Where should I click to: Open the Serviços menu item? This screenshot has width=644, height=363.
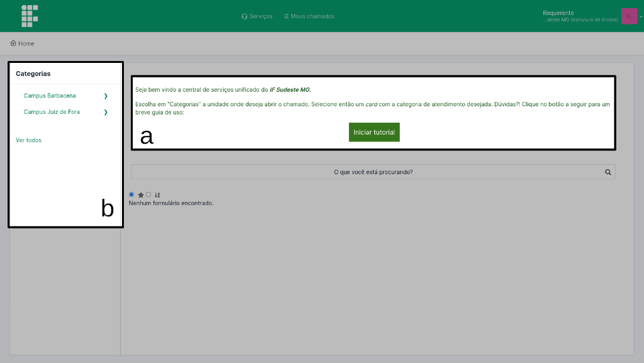tap(257, 16)
